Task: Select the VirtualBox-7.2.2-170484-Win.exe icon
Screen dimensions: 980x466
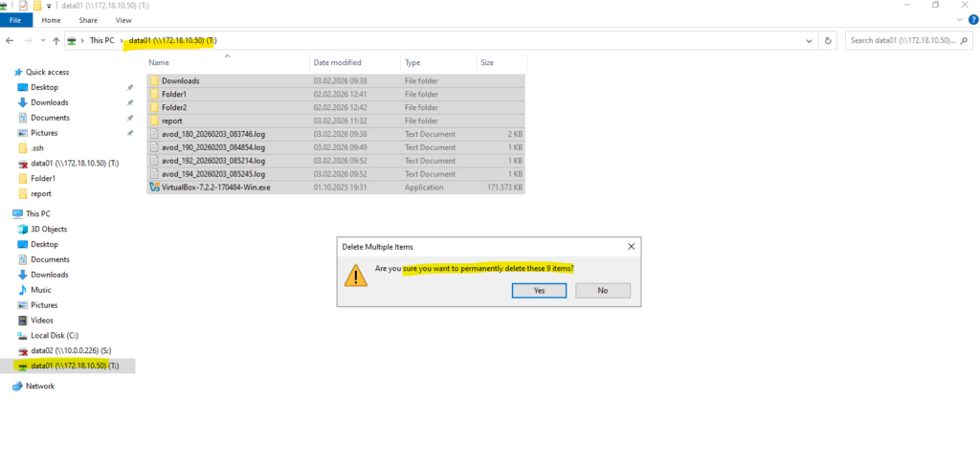Action: click(x=154, y=188)
